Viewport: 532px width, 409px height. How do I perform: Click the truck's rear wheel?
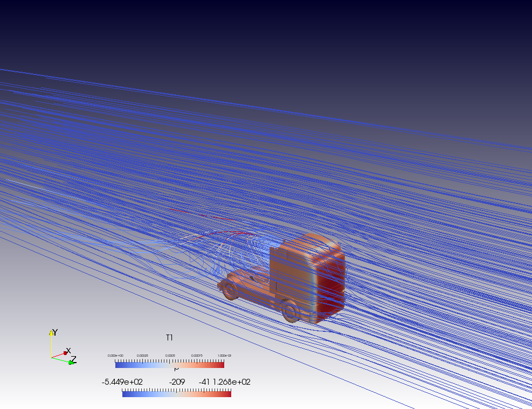coord(230,289)
